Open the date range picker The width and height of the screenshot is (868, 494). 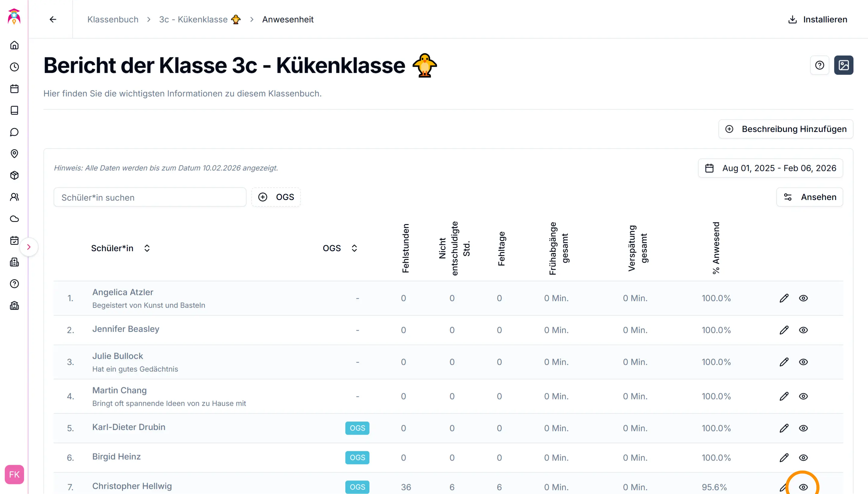[x=770, y=168]
